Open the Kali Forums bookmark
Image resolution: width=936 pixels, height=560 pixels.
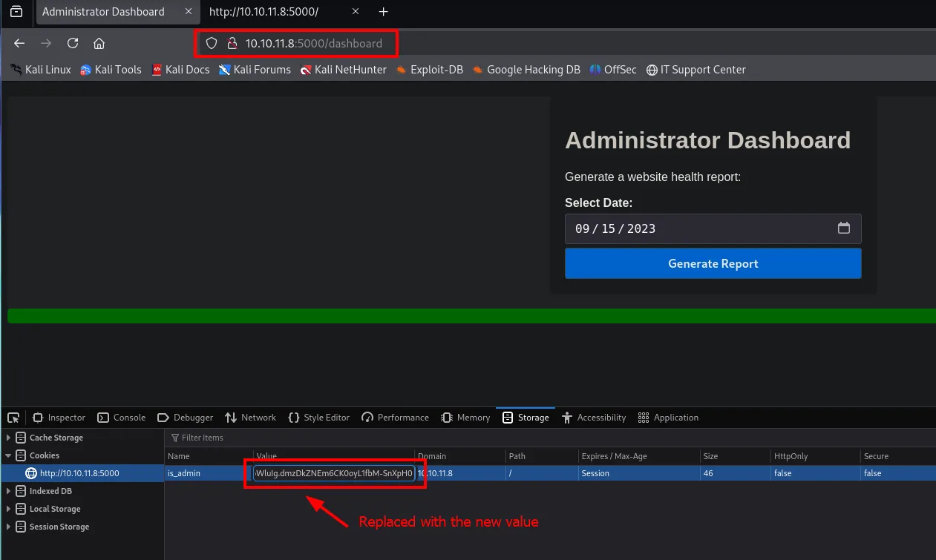click(x=255, y=70)
